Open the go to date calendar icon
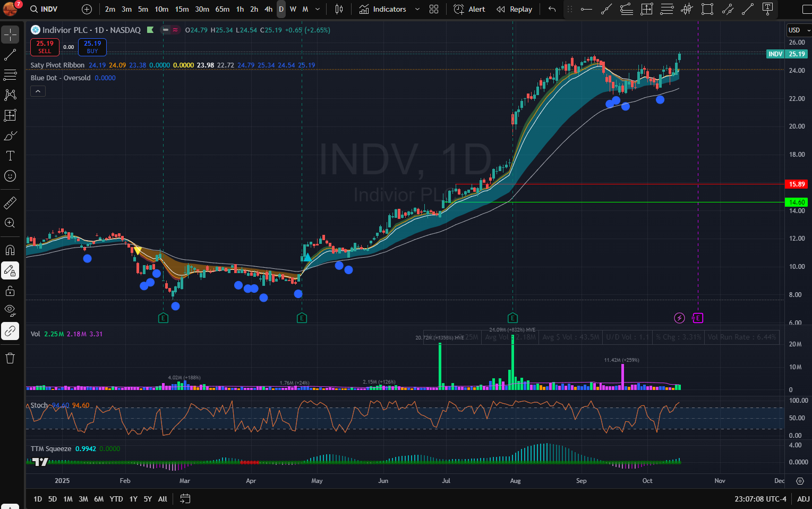Image resolution: width=812 pixels, height=509 pixels. (x=185, y=499)
